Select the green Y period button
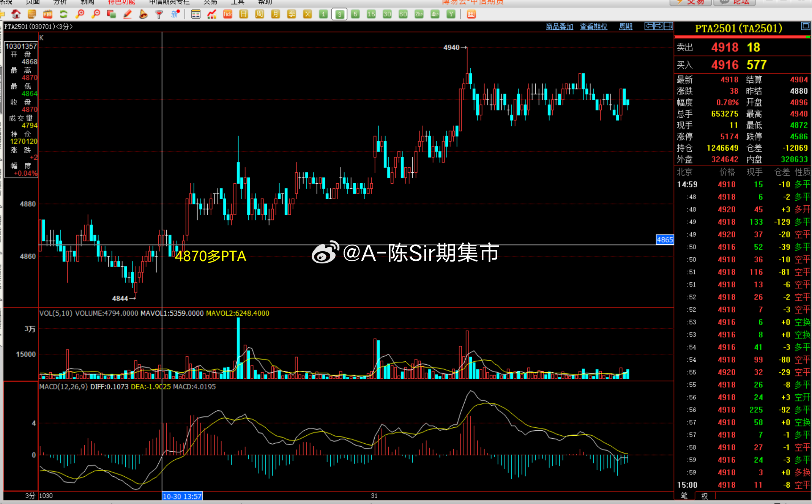The height and width of the screenshot is (504, 812). click(x=451, y=14)
